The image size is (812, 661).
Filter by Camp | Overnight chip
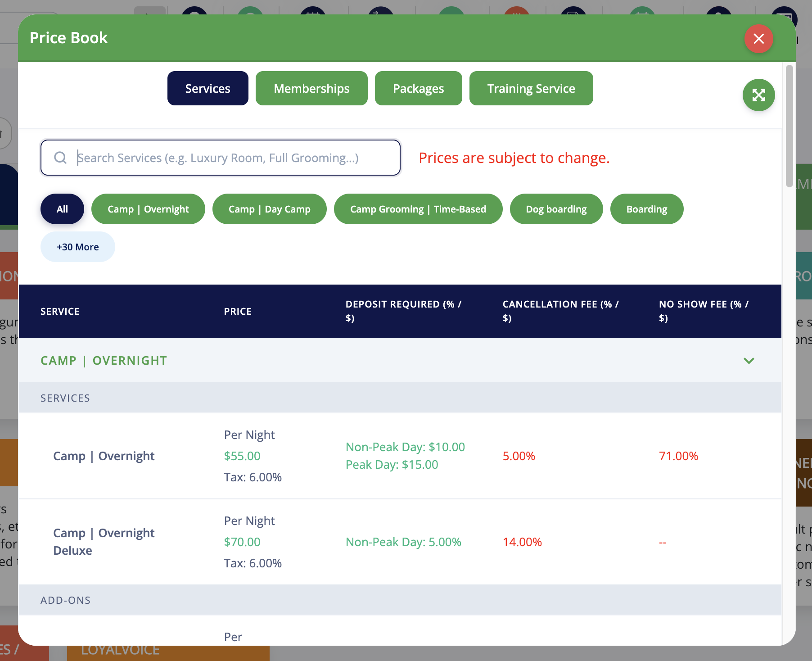148,209
